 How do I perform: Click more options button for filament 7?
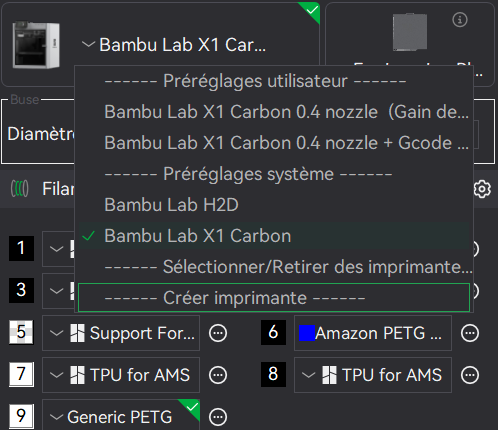tap(218, 375)
